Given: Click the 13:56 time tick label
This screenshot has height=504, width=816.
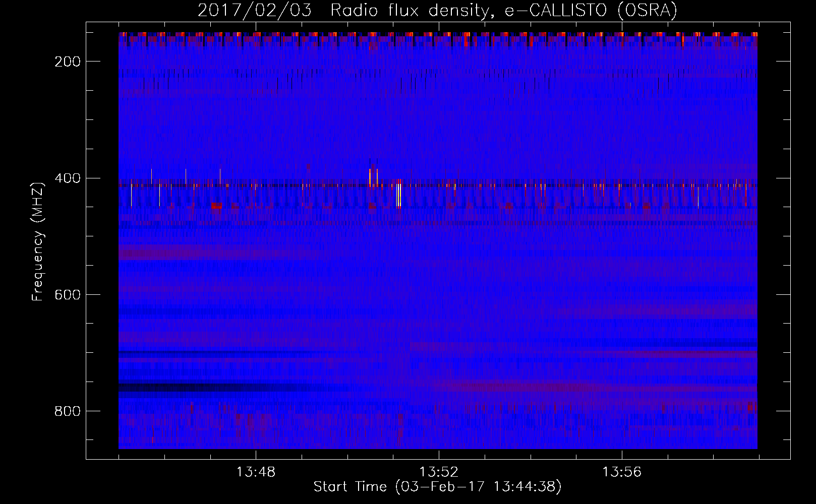Looking at the screenshot, I should (x=622, y=472).
